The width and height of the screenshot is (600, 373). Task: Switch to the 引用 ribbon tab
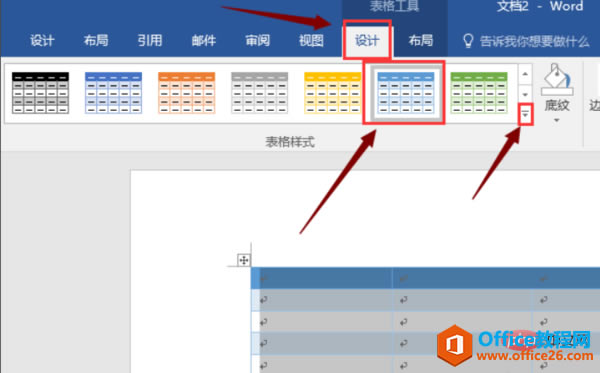pos(150,40)
